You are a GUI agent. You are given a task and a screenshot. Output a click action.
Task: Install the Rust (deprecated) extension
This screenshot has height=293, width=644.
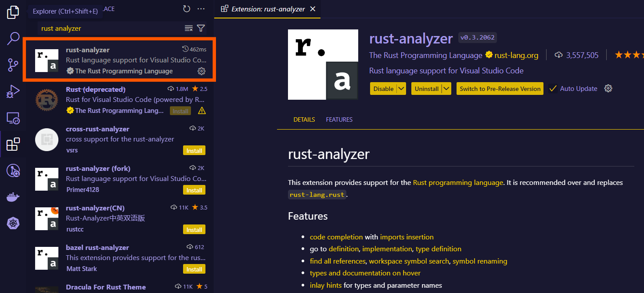tap(180, 111)
